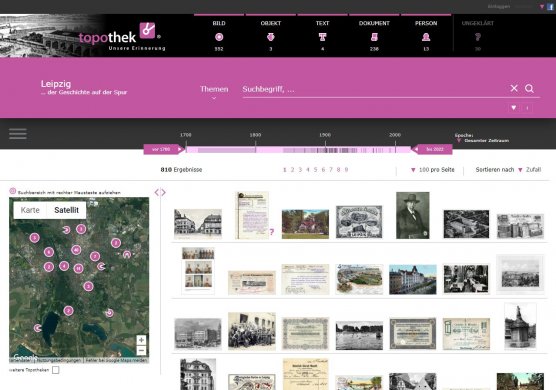Screen dimensions: 556x390
Task: Open the group photo of people thumbnail
Action: click(252, 331)
